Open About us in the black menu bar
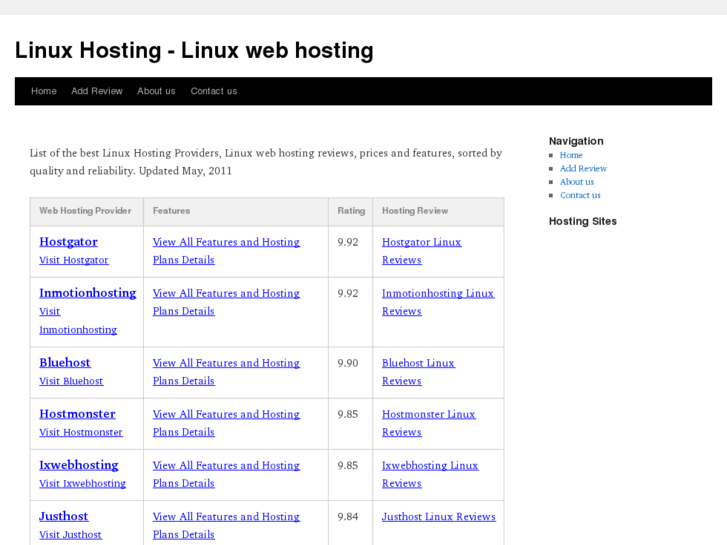 [x=156, y=91]
